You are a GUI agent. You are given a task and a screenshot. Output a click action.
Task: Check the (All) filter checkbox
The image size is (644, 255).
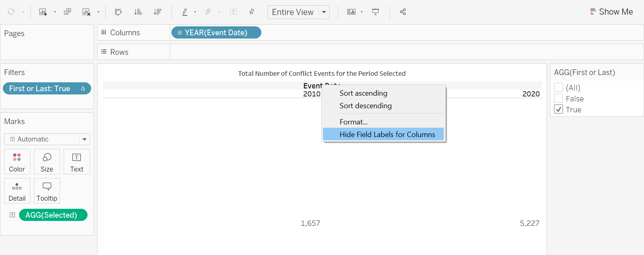point(558,88)
